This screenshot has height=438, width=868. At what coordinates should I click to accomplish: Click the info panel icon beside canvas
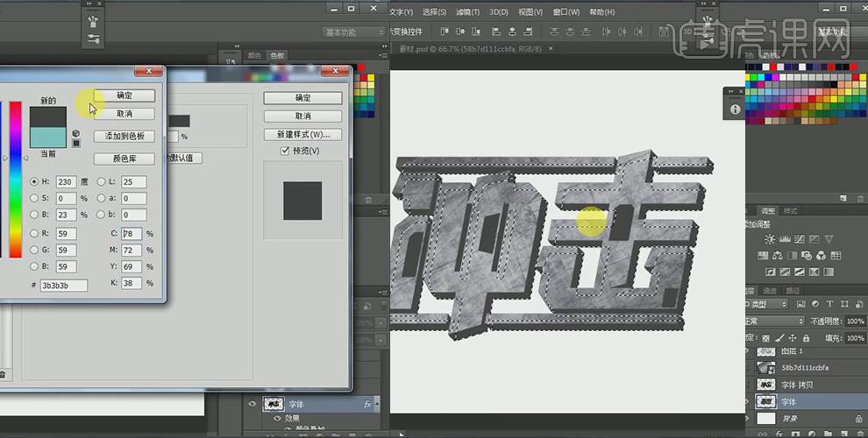click(735, 109)
